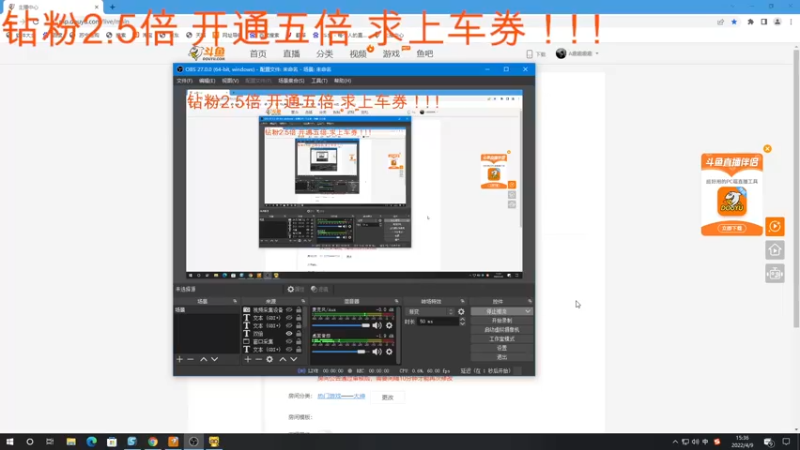Move source up in Sources list
The image size is (800, 450).
283,359
